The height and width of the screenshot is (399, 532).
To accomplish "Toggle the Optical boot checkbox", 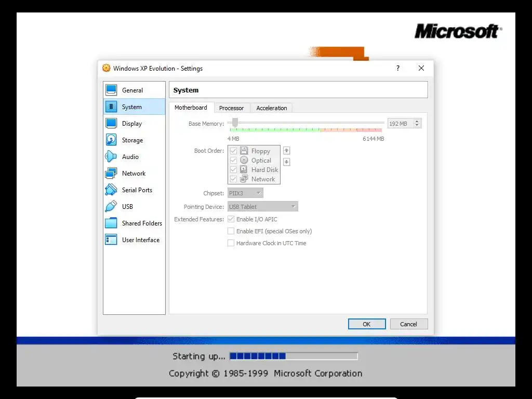I will click(x=233, y=160).
